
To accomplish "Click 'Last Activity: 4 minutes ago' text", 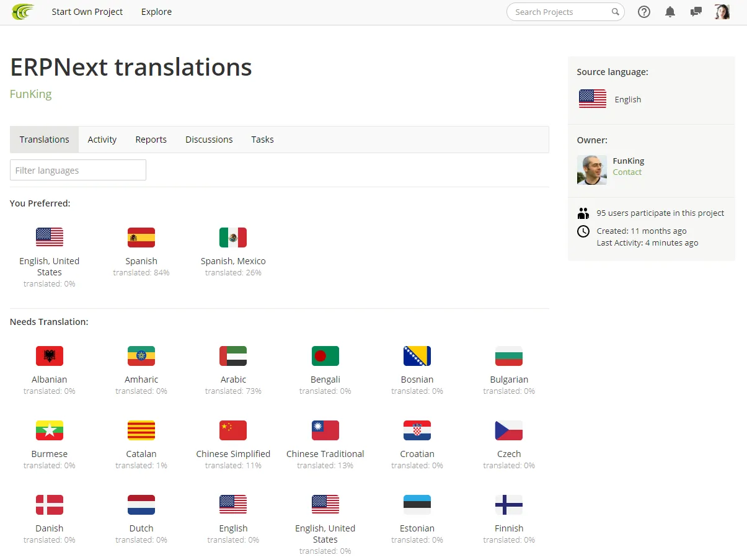I will [x=647, y=243].
